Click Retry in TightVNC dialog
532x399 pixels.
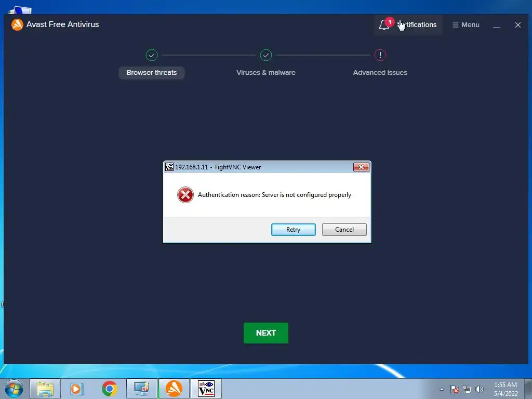coord(294,230)
